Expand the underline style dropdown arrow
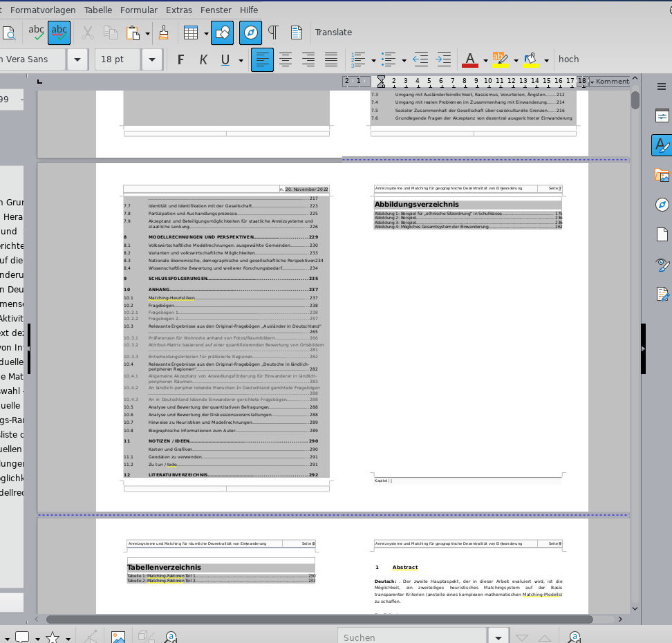The height and width of the screenshot is (643, 672). click(241, 60)
